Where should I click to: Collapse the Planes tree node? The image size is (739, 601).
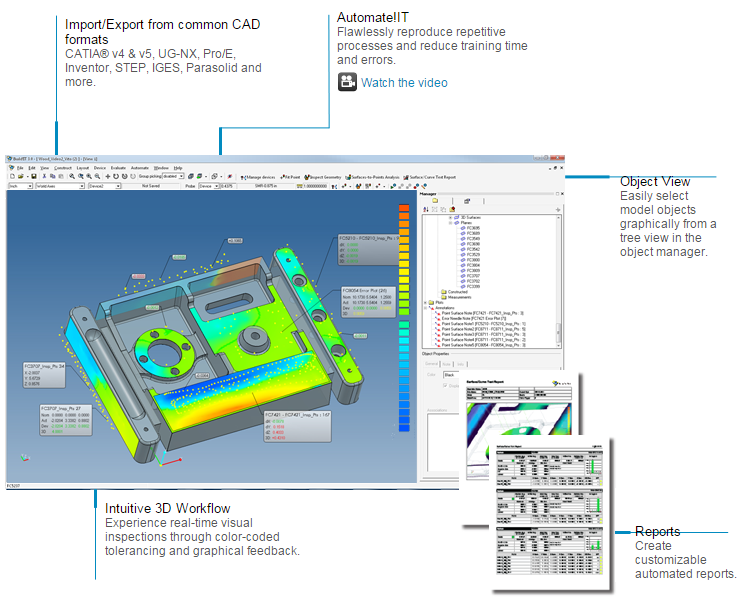coord(451,222)
